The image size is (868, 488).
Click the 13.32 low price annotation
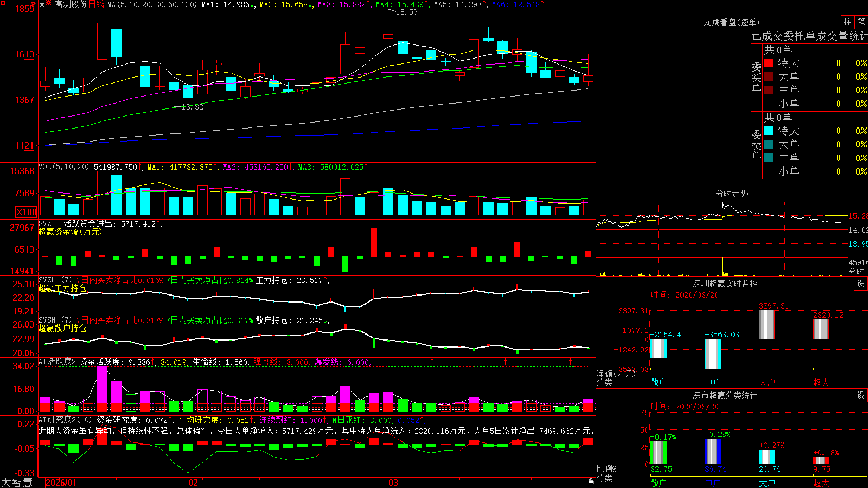click(x=193, y=107)
